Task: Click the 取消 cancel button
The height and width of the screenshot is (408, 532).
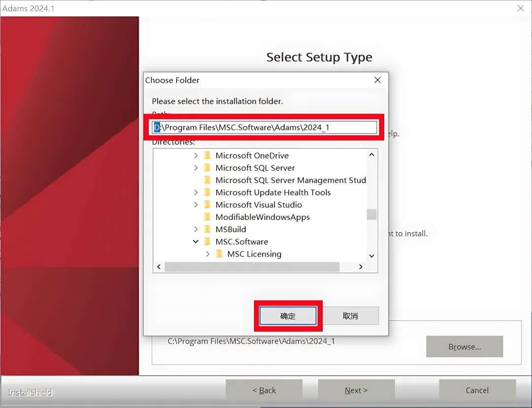Action: (351, 316)
